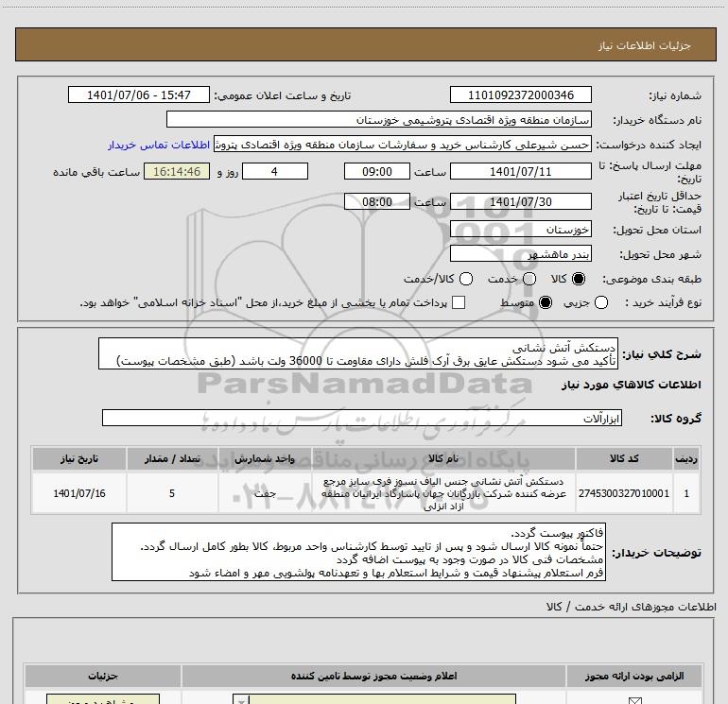
Task: Click the firefighting glove product name cell
Action: click(x=443, y=493)
